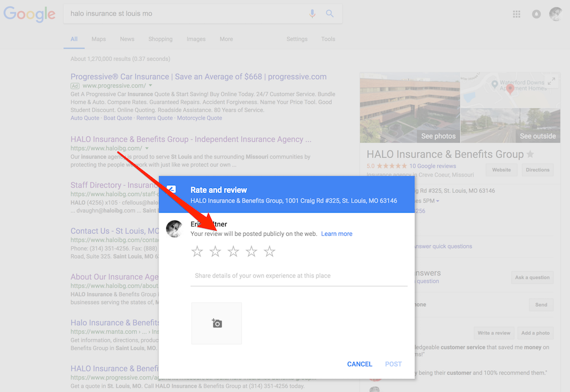Switch to the News tab

[x=127, y=39]
